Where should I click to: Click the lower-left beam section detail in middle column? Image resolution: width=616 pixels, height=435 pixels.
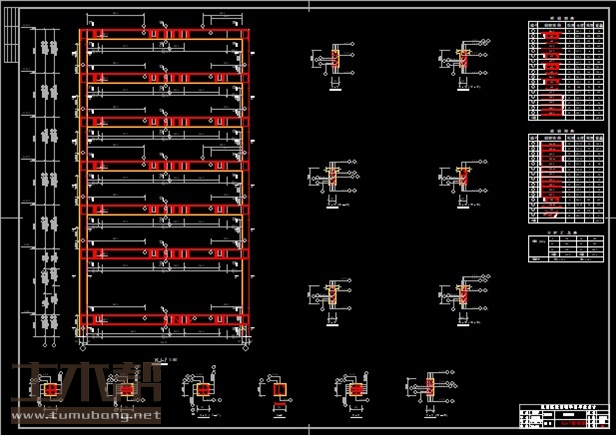click(333, 298)
